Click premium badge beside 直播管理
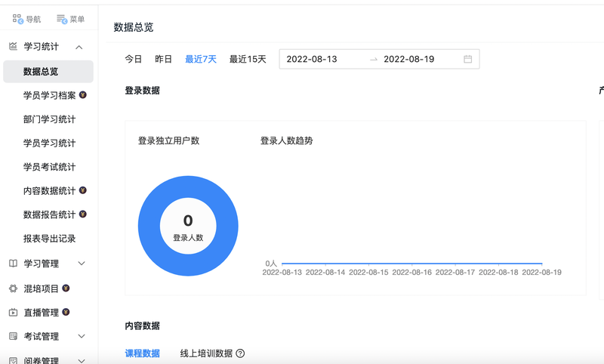 [66, 312]
